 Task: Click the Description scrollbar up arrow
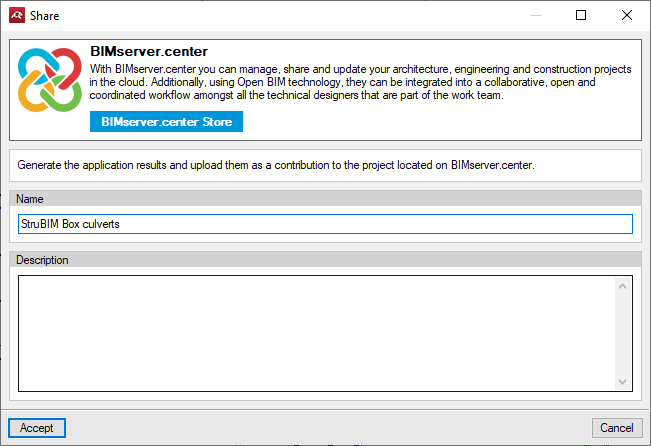point(622,286)
